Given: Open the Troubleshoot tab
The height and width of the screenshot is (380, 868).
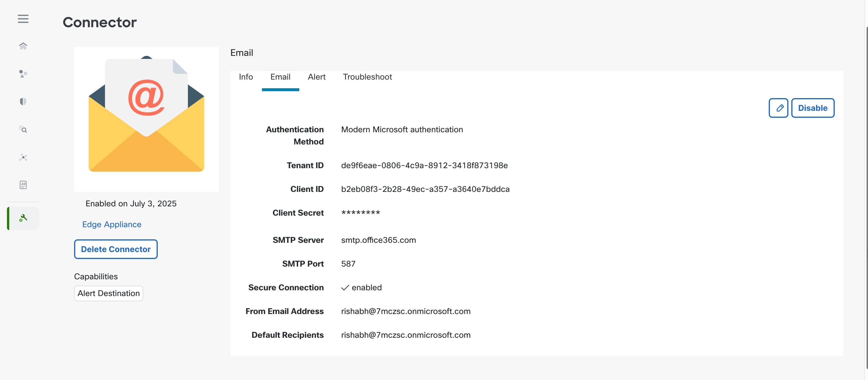Looking at the screenshot, I should click(x=367, y=77).
